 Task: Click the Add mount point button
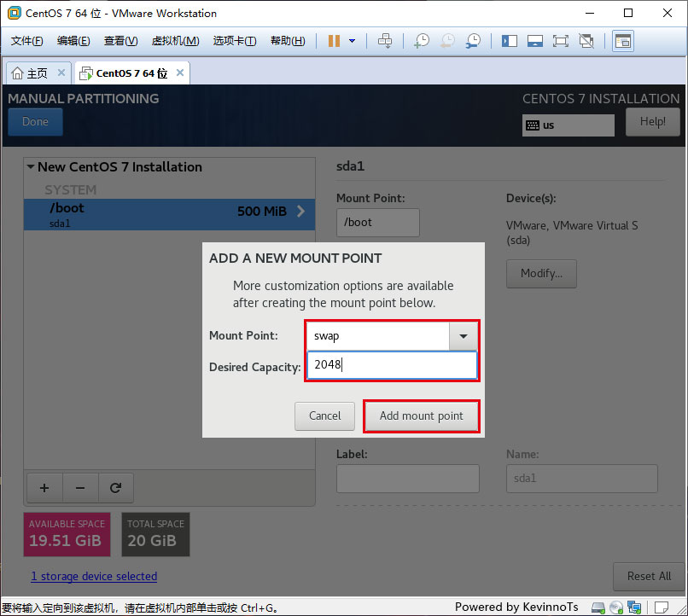click(x=421, y=416)
